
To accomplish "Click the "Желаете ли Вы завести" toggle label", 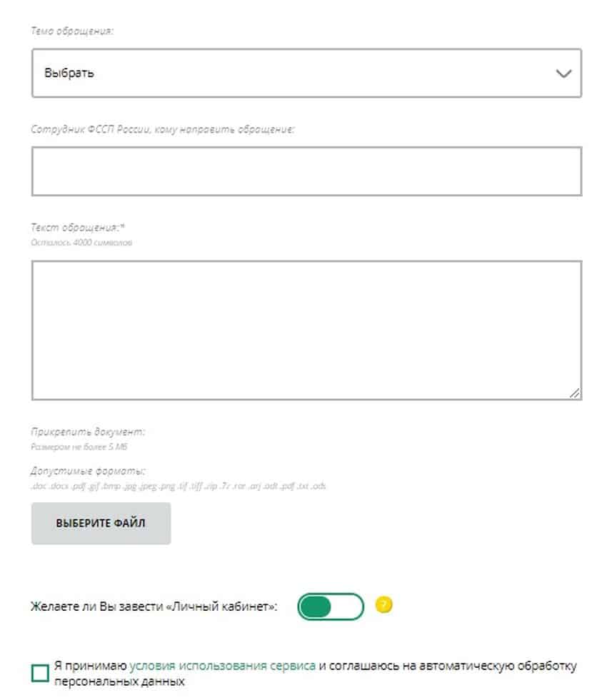I will (x=154, y=607).
